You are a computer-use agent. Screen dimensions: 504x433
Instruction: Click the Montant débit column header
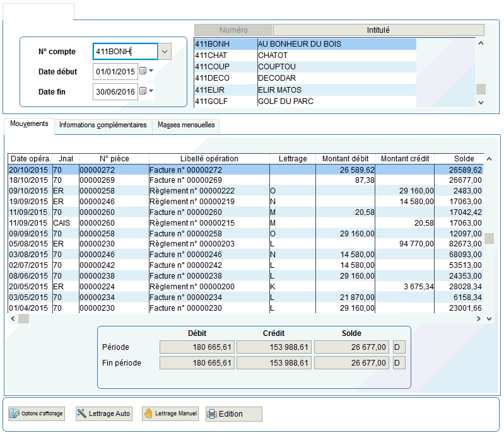[344, 159]
